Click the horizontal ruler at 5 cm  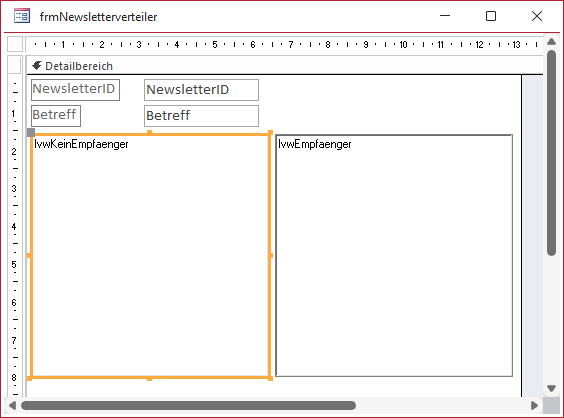[x=215, y=45]
